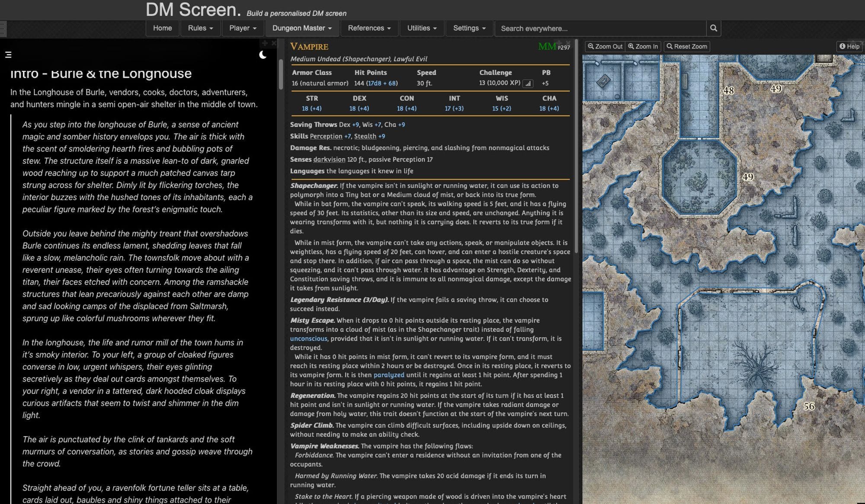Roll the INT 17 (+3) score
Viewport: 865px width, 504px height.
tap(454, 108)
